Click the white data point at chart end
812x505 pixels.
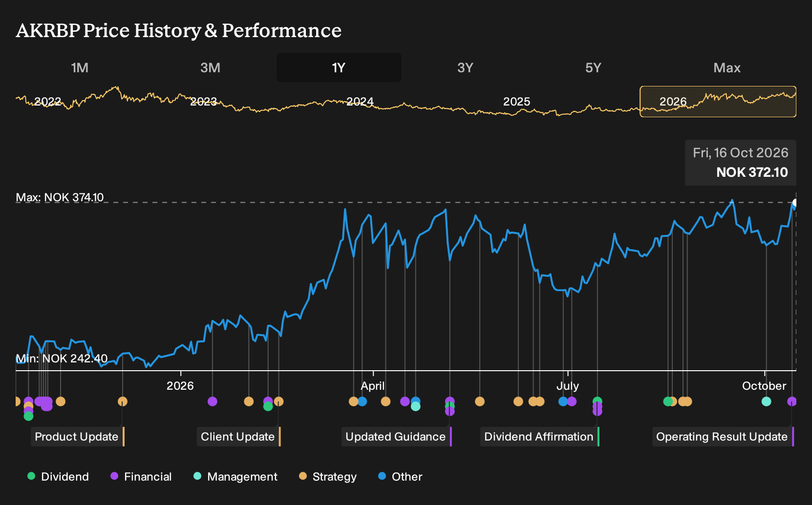click(795, 203)
